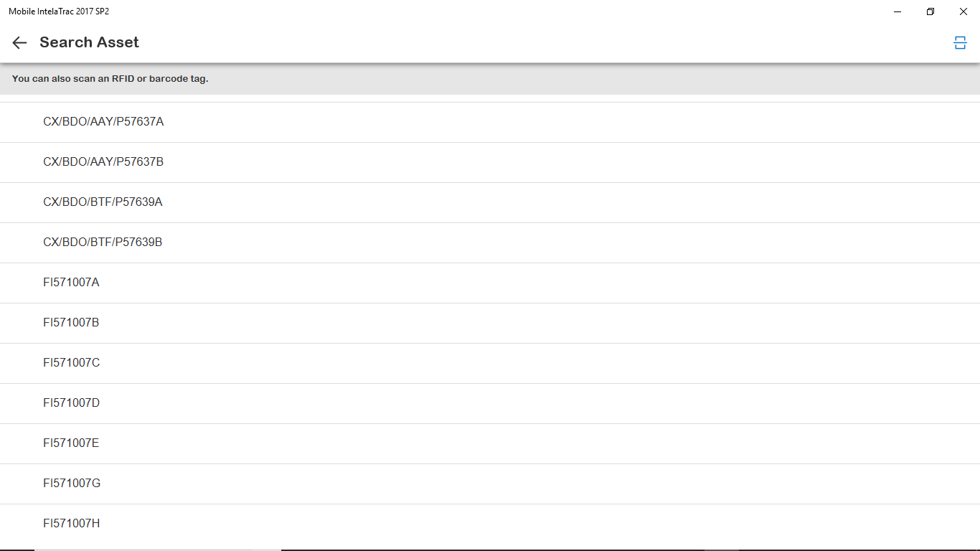Open asset FI571007A

click(490, 283)
